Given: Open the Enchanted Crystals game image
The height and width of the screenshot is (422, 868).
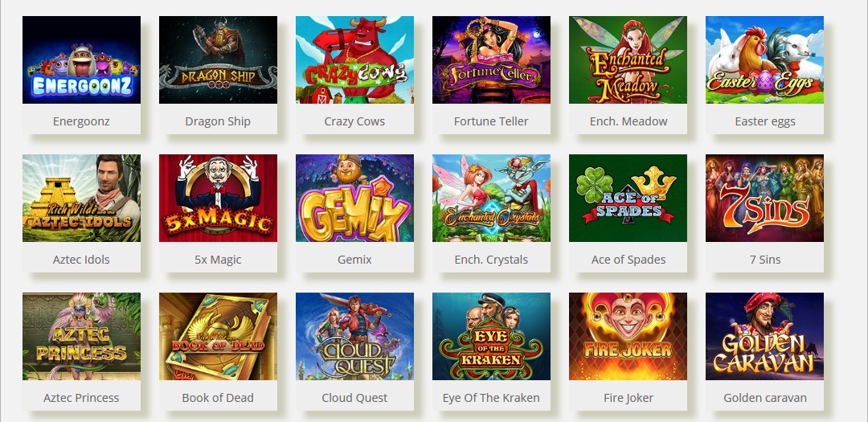Looking at the screenshot, I should [492, 199].
